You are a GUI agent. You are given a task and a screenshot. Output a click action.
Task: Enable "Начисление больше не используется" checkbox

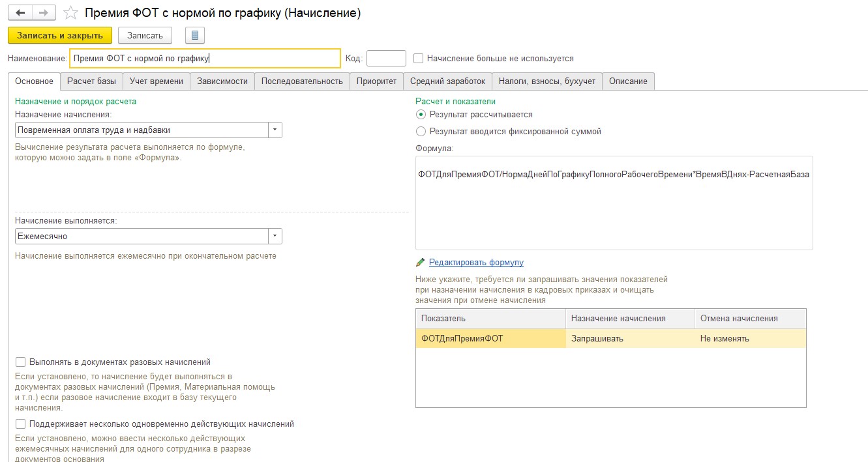pyautogui.click(x=419, y=59)
